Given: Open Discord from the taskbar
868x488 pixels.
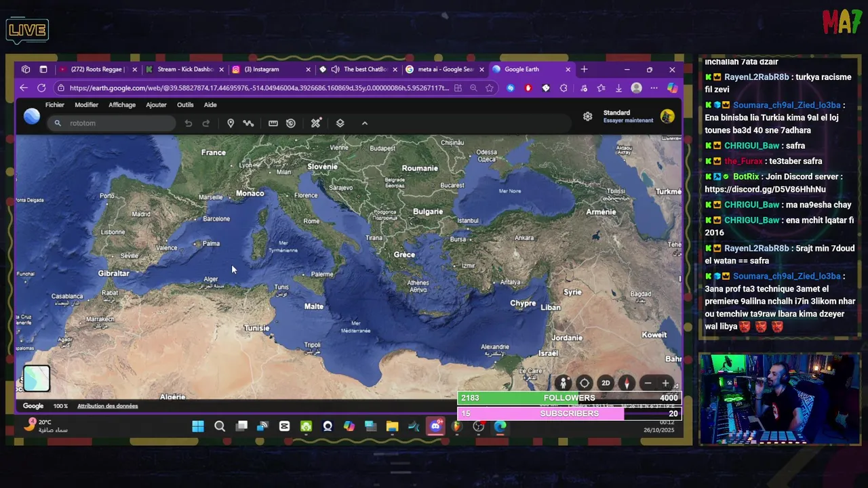Looking at the screenshot, I should point(435,426).
